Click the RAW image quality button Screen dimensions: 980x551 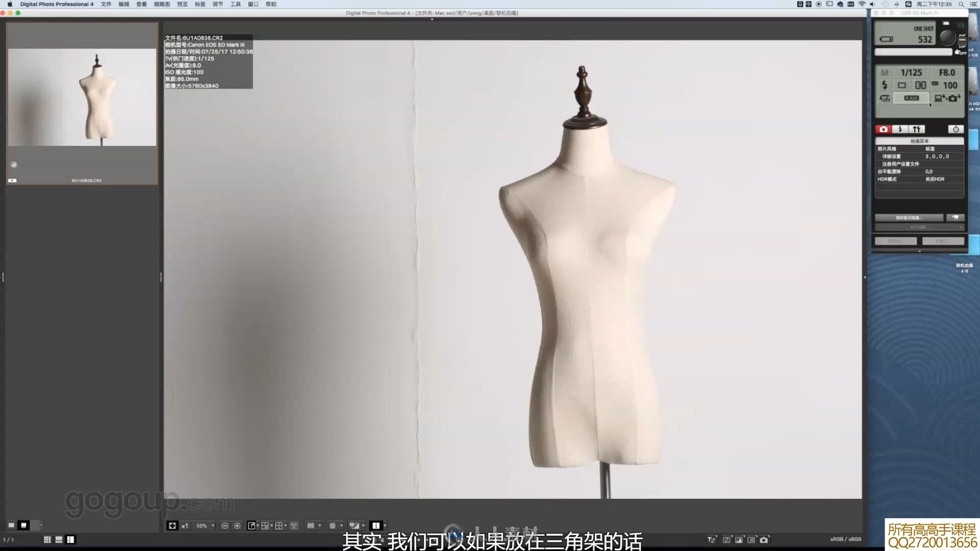tap(911, 98)
